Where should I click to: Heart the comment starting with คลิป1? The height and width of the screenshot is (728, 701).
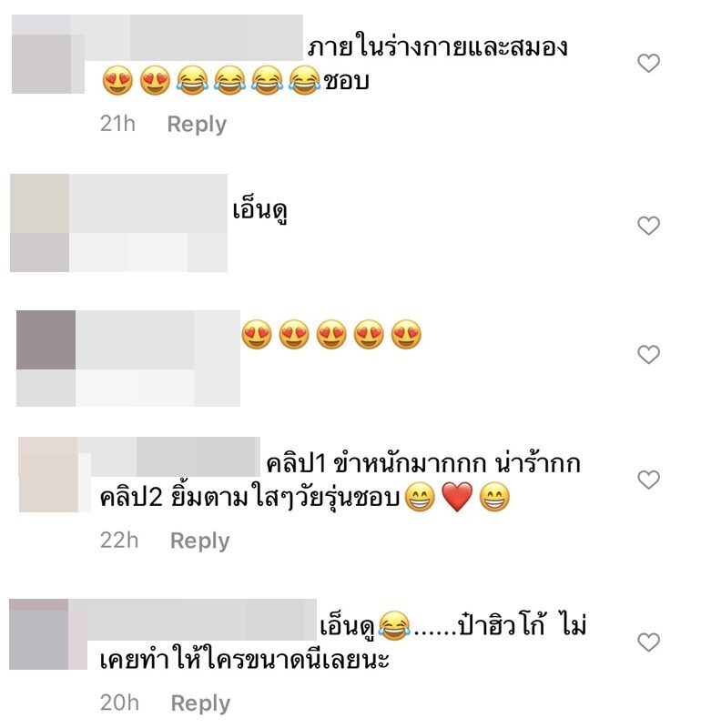pyautogui.click(x=648, y=480)
